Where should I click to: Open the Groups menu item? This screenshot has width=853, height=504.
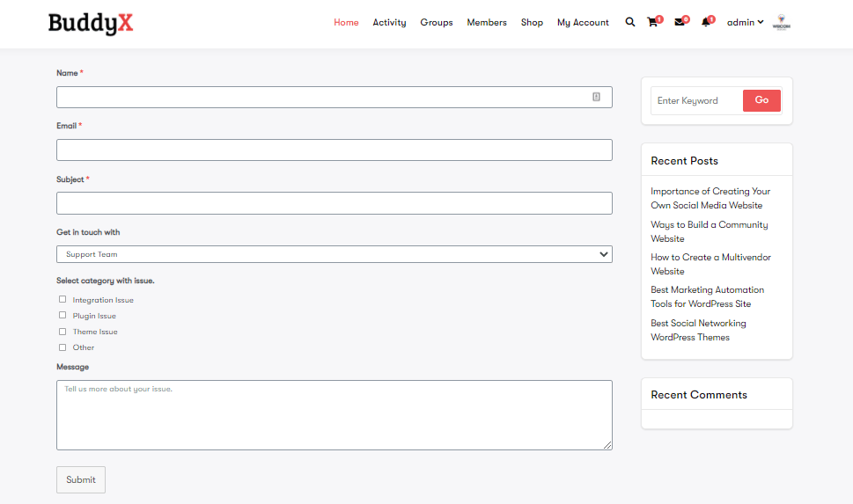437,23
